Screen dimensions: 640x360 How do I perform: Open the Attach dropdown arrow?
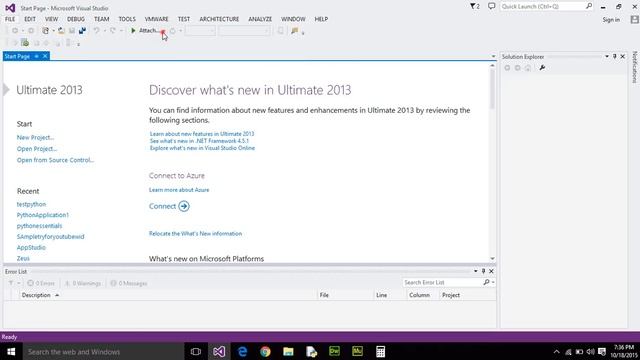tap(162, 31)
